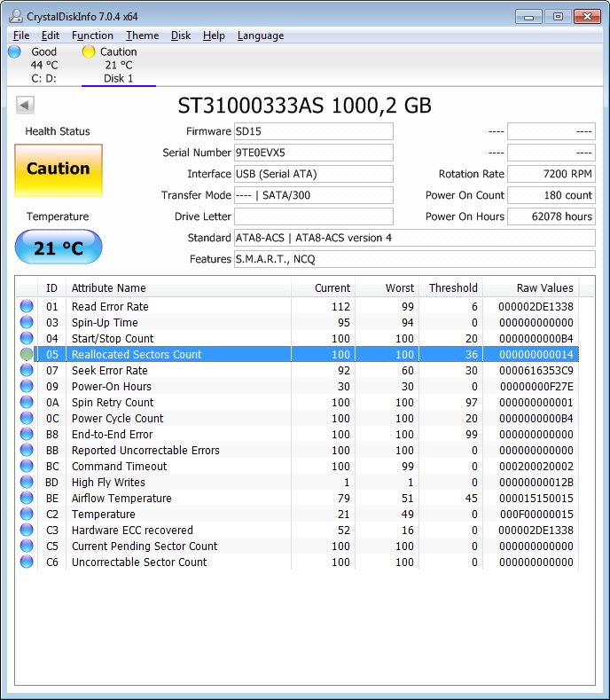Click the Threshold column header

[450, 288]
